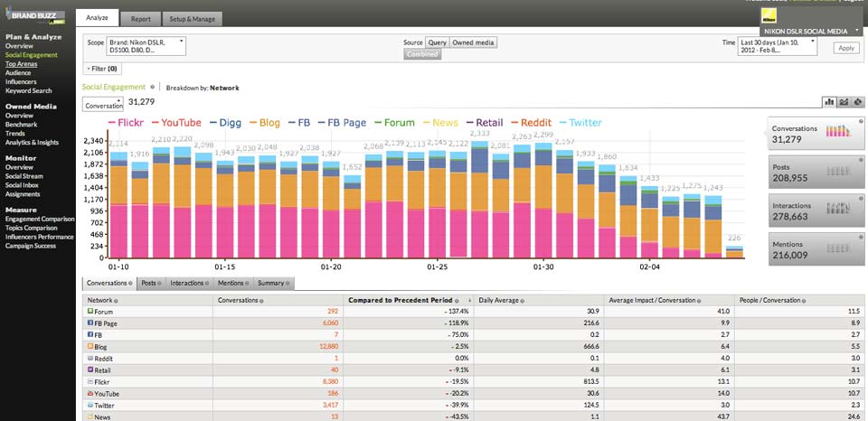Toggle Blog series in chart legend
Screen dimensions: 868x421
(x=265, y=123)
